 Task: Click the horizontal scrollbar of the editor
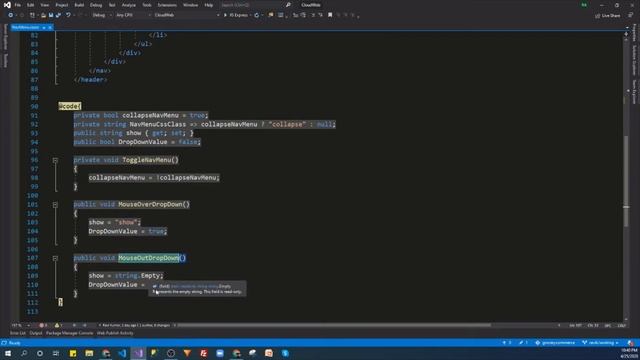[335, 325]
